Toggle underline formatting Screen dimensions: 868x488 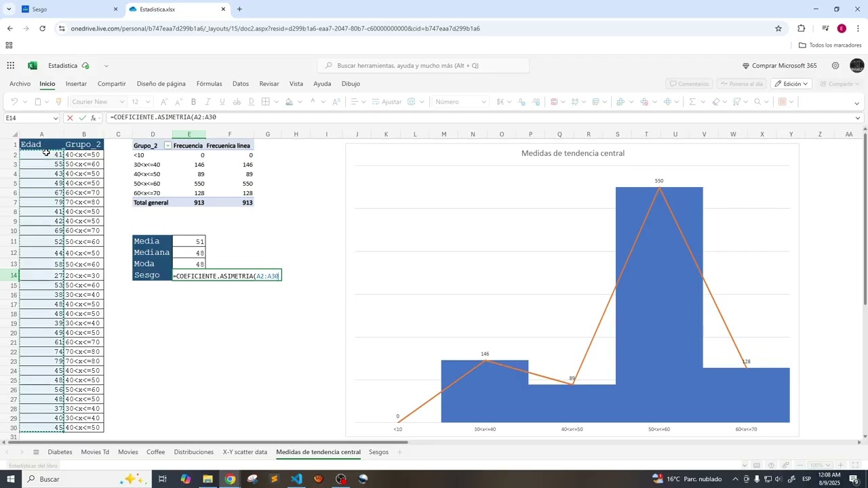(x=222, y=102)
